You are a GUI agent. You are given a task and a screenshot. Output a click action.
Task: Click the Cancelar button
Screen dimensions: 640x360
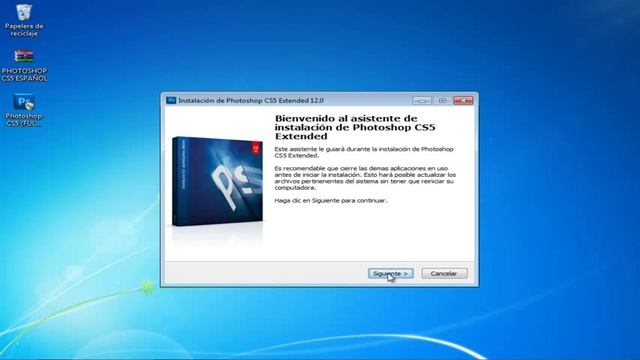coord(444,273)
